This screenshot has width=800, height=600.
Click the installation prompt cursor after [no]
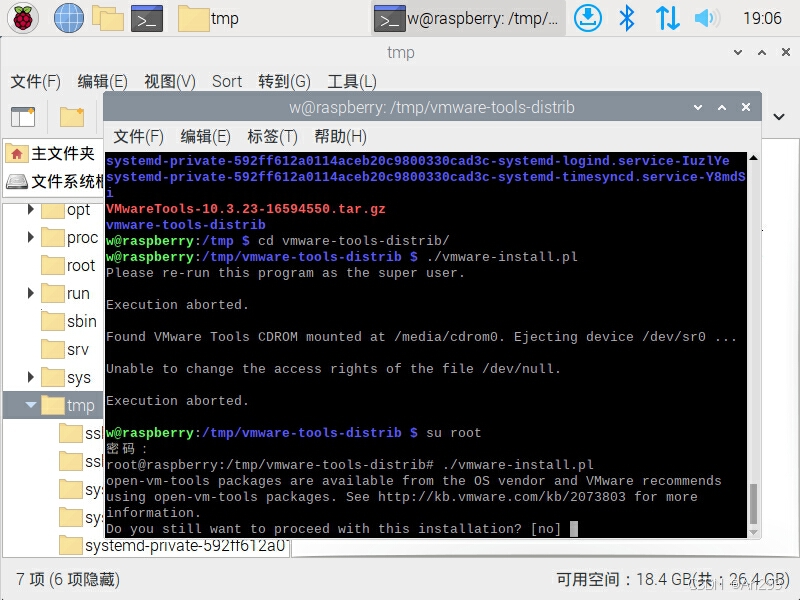coord(573,529)
